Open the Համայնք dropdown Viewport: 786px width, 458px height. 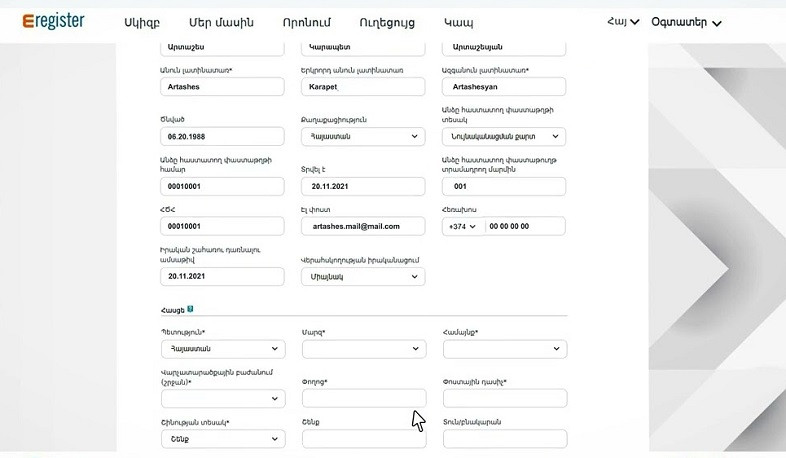pos(504,349)
